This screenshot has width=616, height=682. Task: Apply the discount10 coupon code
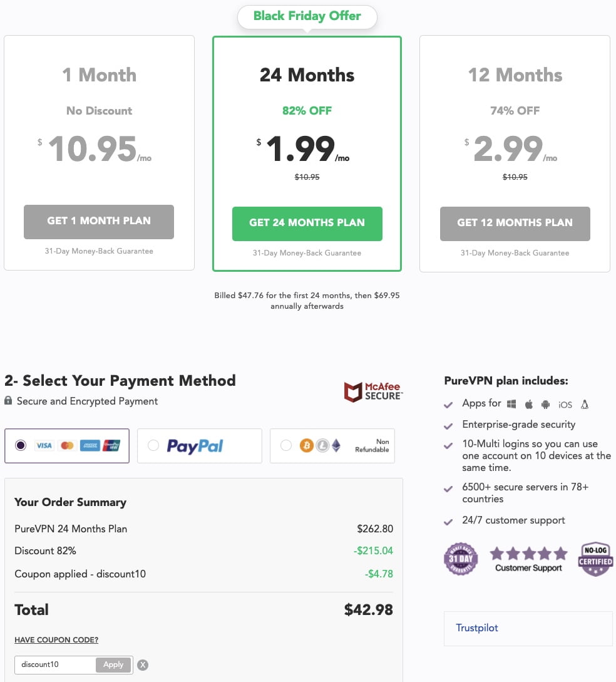tap(113, 664)
